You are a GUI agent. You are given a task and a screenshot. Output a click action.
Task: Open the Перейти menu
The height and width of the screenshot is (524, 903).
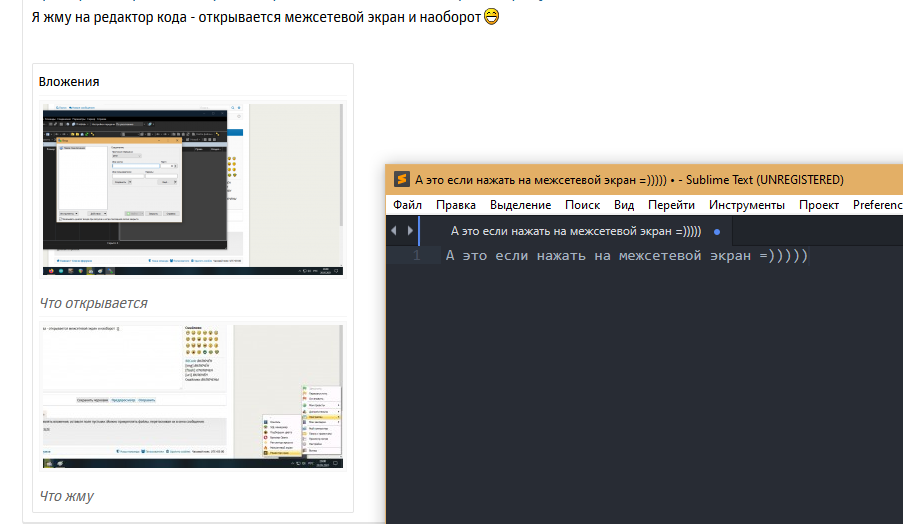tap(671, 205)
